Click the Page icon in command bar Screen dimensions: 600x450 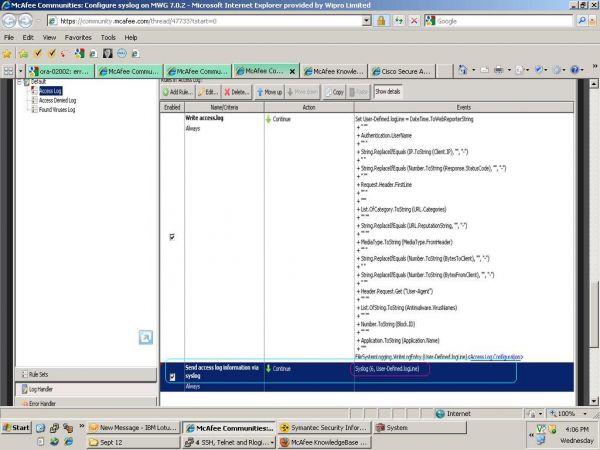(x=519, y=70)
